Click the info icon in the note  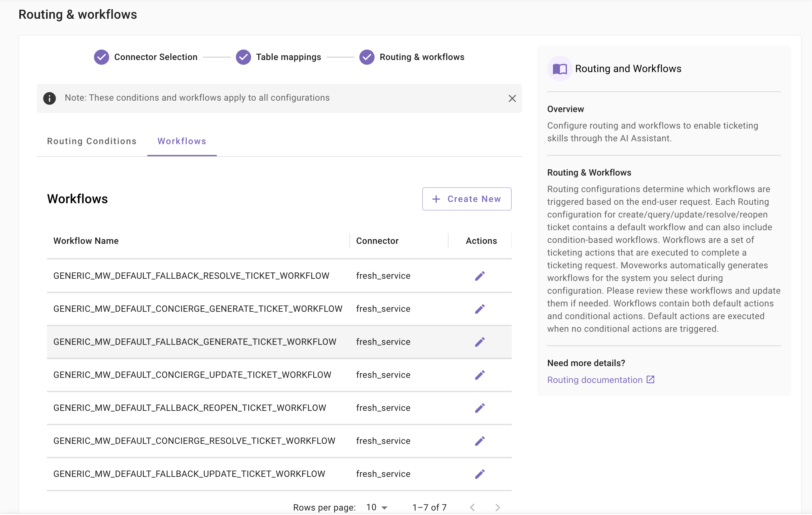coord(50,98)
